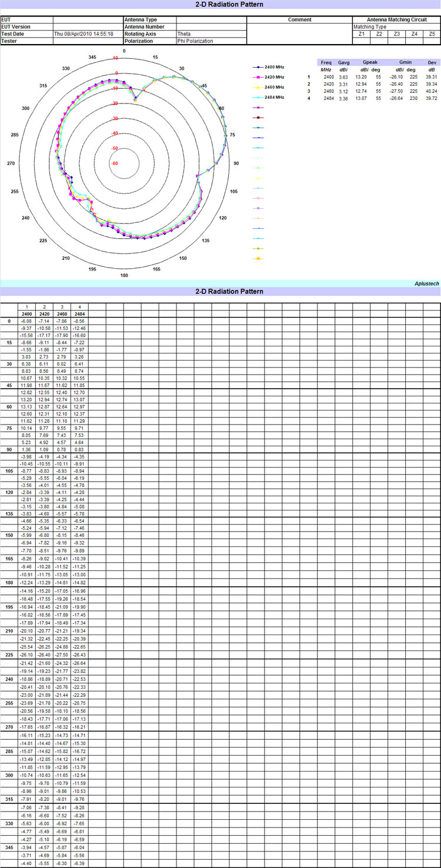Select the "Antenna Matching Circuit" header

point(397,19)
